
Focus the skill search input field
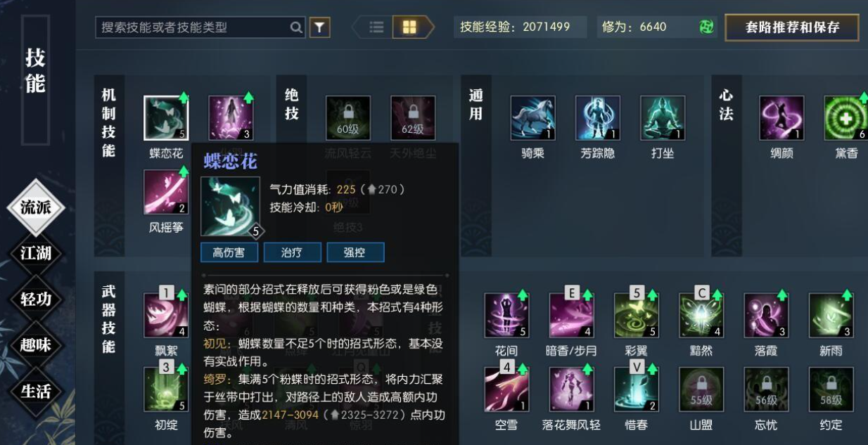pos(200,27)
